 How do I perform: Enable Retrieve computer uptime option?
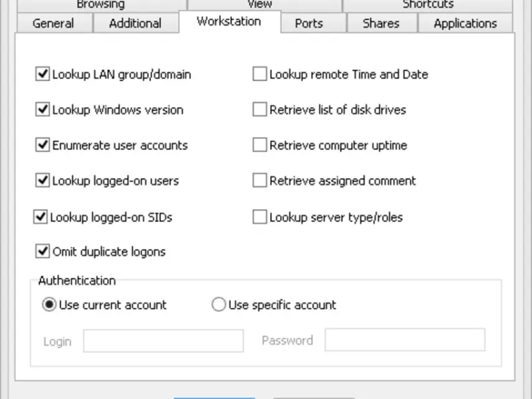pos(259,145)
